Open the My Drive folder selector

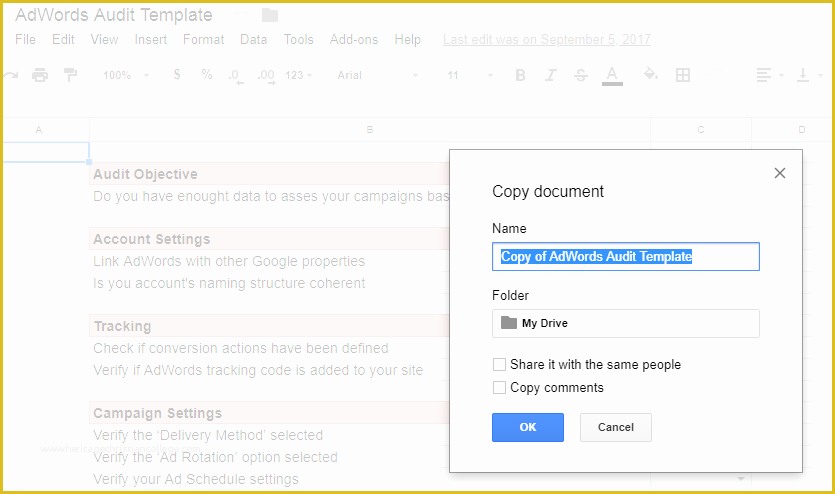point(626,323)
